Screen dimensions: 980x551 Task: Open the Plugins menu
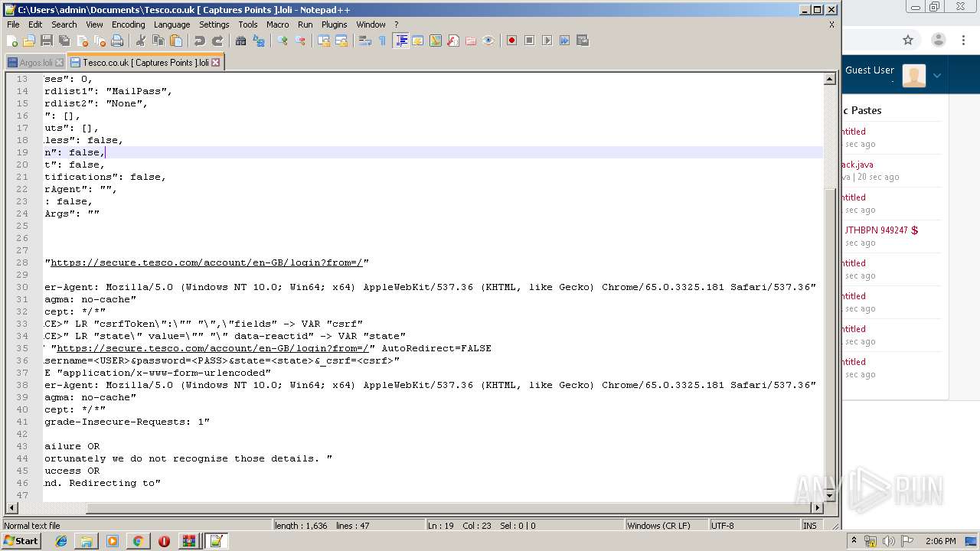tap(334, 24)
